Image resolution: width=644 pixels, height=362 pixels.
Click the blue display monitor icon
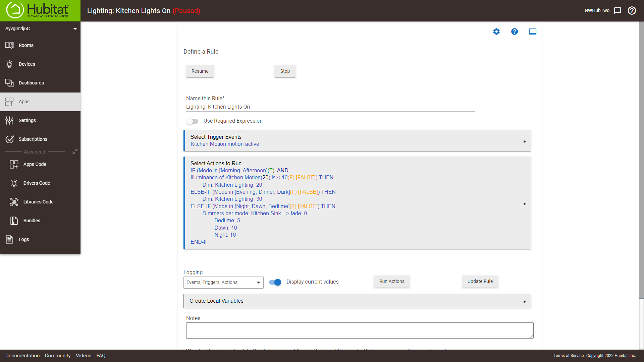point(533,32)
